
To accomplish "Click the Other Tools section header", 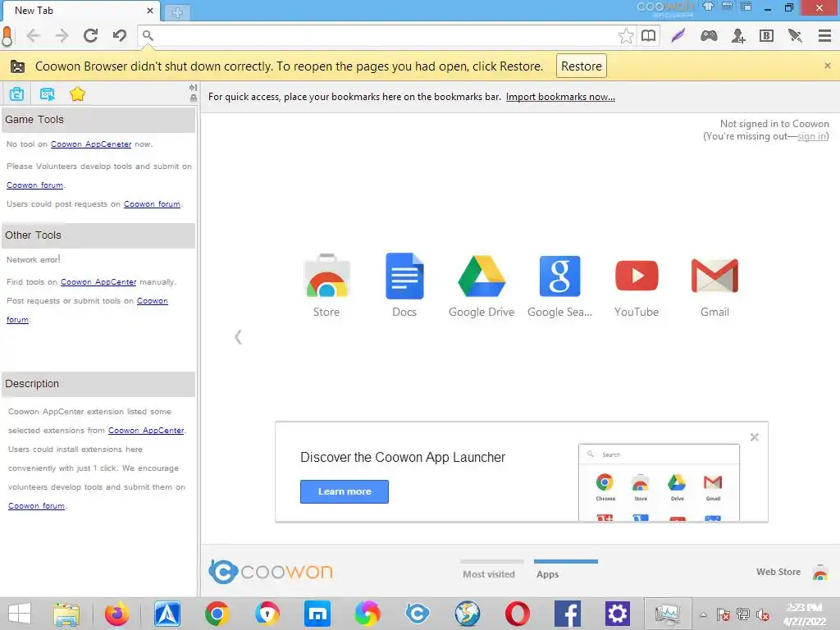I will click(98, 235).
